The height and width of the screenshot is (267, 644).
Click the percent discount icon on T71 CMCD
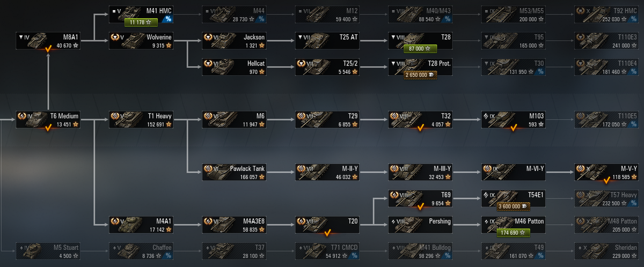[x=354, y=256]
